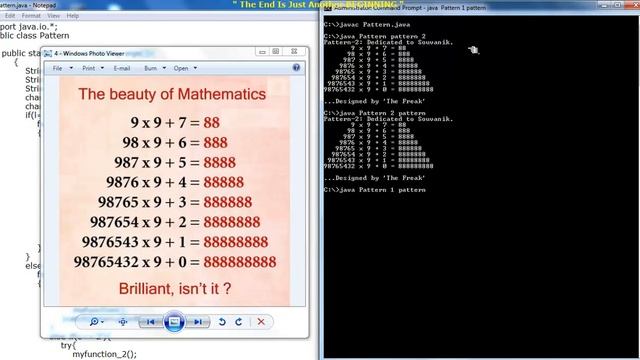The height and width of the screenshot is (360, 640).
Task: Rotate photo clockwise
Action: (x=239, y=322)
